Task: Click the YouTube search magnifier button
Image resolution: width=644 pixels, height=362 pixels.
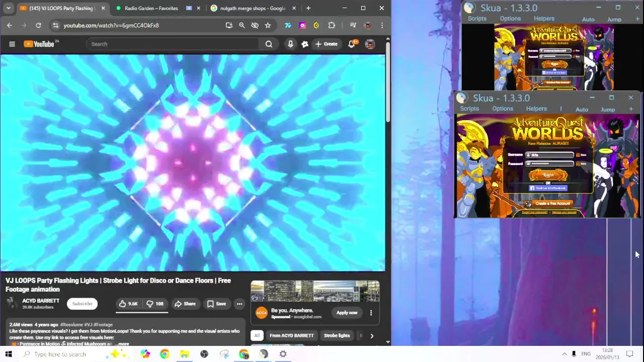Action: [269, 44]
